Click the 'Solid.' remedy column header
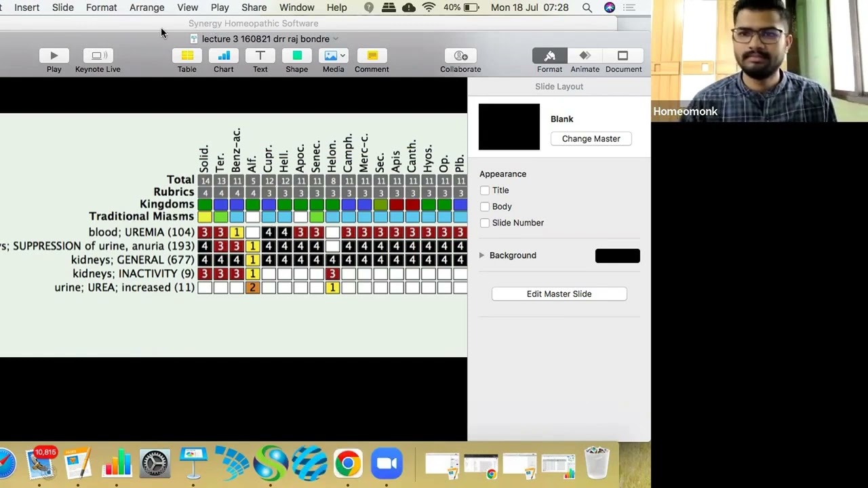This screenshot has width=868, height=488. click(x=204, y=159)
